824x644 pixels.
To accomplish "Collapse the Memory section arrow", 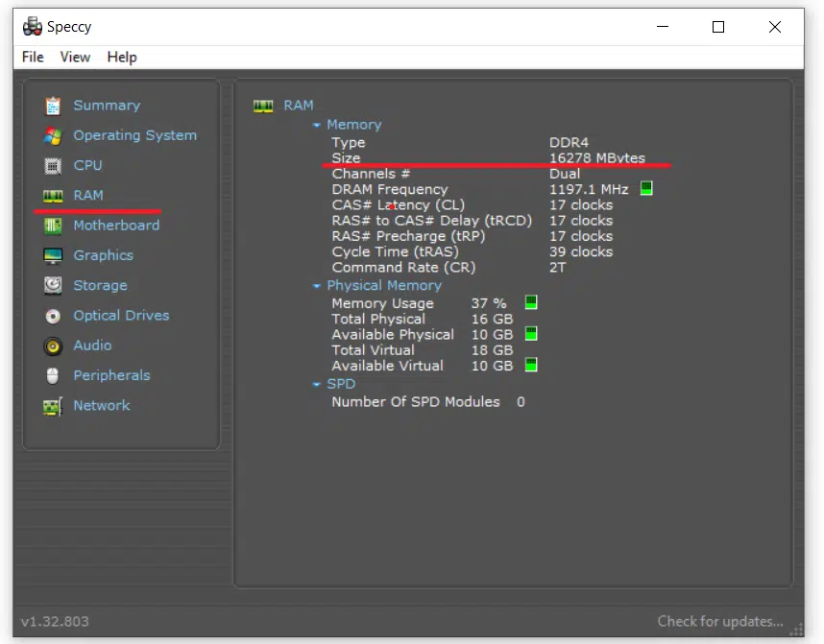I will pos(316,126).
